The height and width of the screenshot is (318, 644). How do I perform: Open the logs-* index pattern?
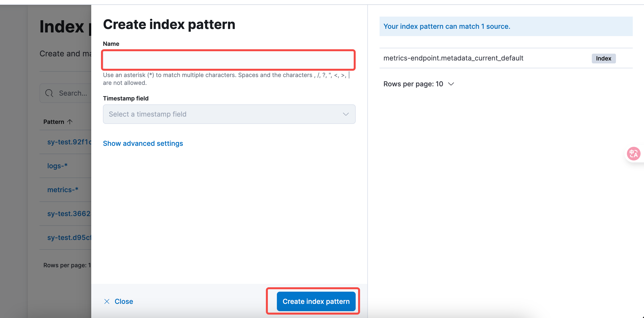[x=58, y=166]
